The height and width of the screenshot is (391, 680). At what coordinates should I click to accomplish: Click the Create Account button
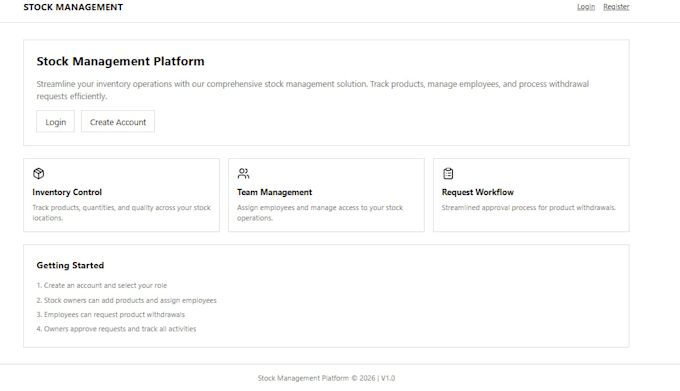pos(118,122)
